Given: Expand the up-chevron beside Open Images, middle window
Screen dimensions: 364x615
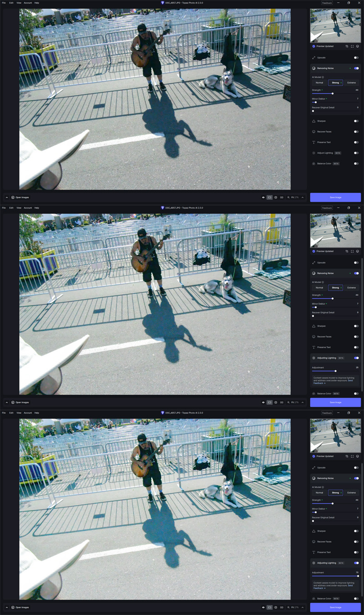Looking at the screenshot, I should click(7, 402).
